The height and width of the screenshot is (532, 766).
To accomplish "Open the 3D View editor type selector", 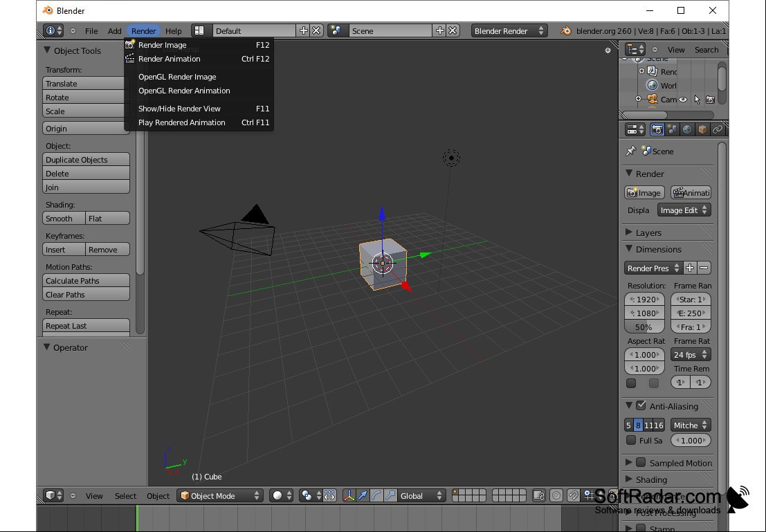I will pyautogui.click(x=53, y=495).
